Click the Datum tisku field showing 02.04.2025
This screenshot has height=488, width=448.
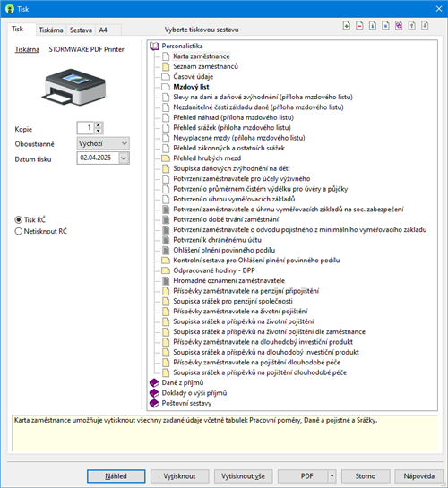click(x=98, y=158)
